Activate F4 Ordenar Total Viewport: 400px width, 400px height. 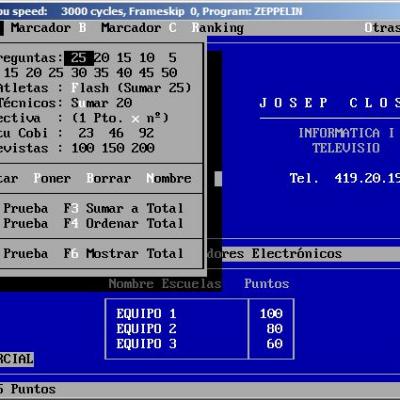click(124, 224)
